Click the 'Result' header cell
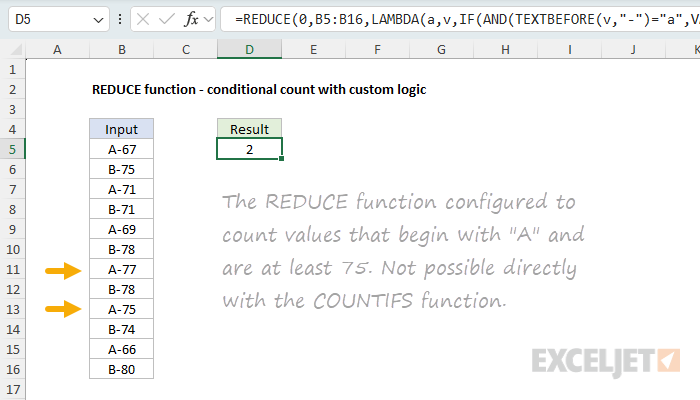The height and width of the screenshot is (400, 700). tap(250, 129)
